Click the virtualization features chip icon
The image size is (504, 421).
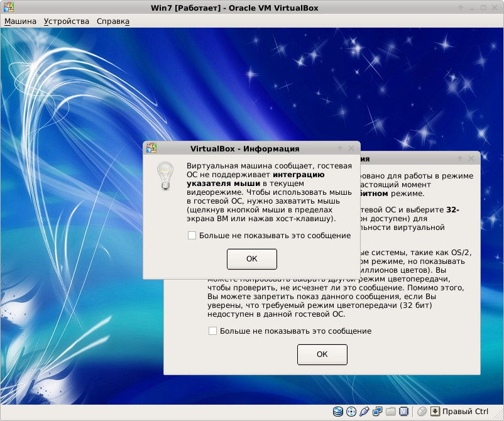point(403,412)
